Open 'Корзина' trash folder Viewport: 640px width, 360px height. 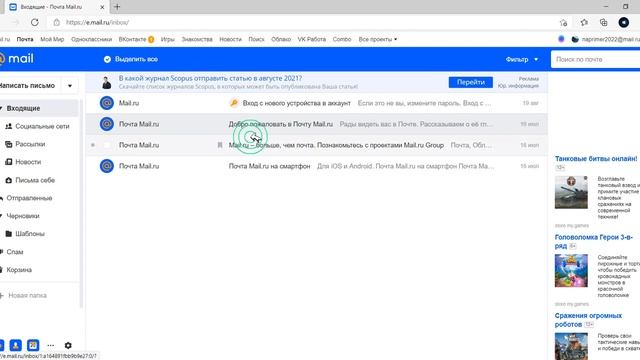(x=19, y=270)
